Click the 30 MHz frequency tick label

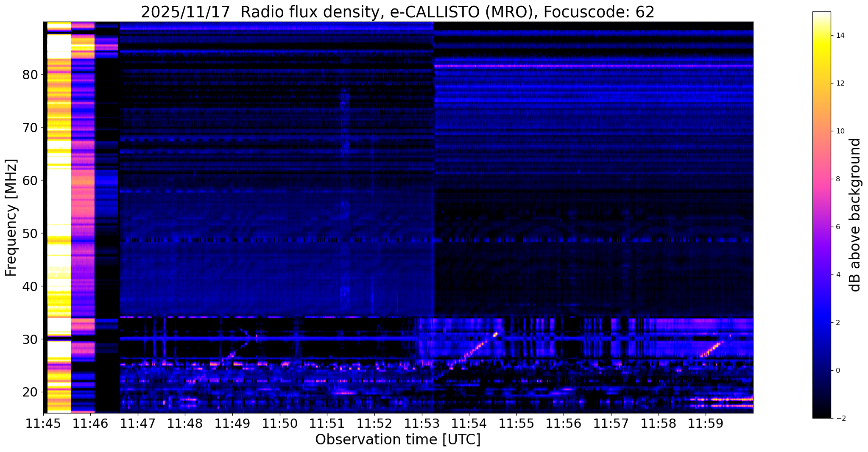[30, 339]
